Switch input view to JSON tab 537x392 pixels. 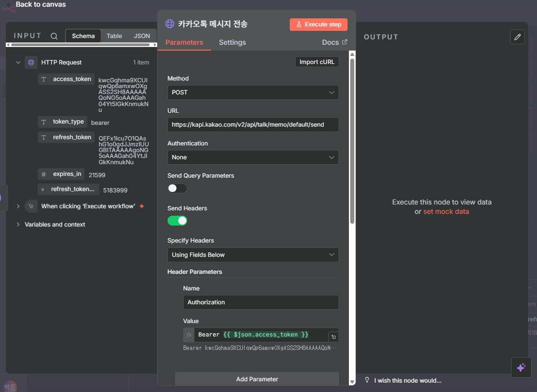click(x=142, y=36)
